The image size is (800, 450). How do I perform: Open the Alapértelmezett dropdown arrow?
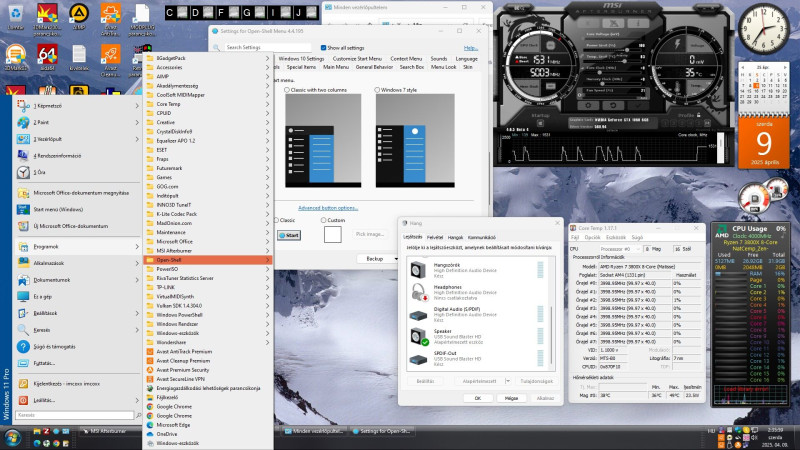coord(508,381)
